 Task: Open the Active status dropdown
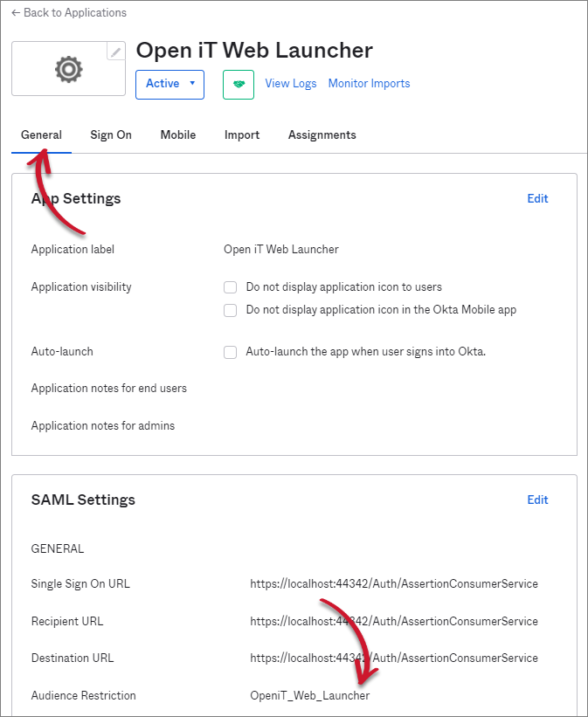pos(169,84)
